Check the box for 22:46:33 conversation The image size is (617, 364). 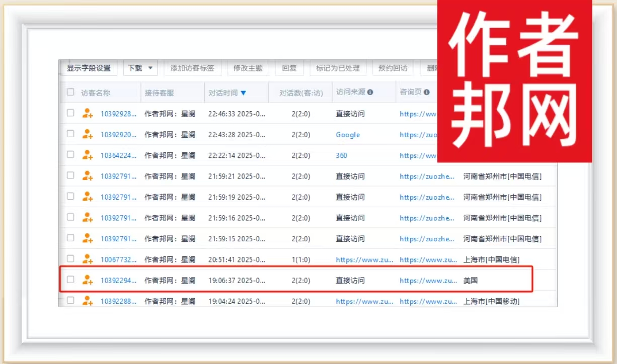70,113
